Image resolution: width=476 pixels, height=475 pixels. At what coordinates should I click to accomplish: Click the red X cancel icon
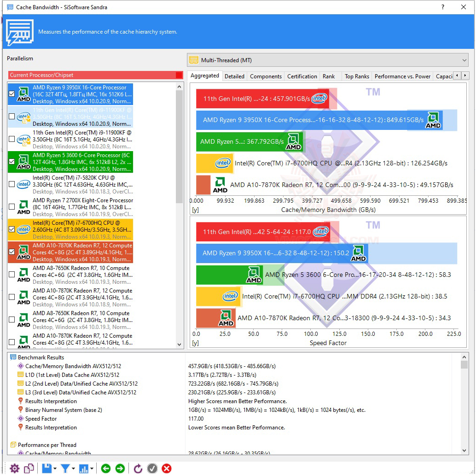(166, 468)
